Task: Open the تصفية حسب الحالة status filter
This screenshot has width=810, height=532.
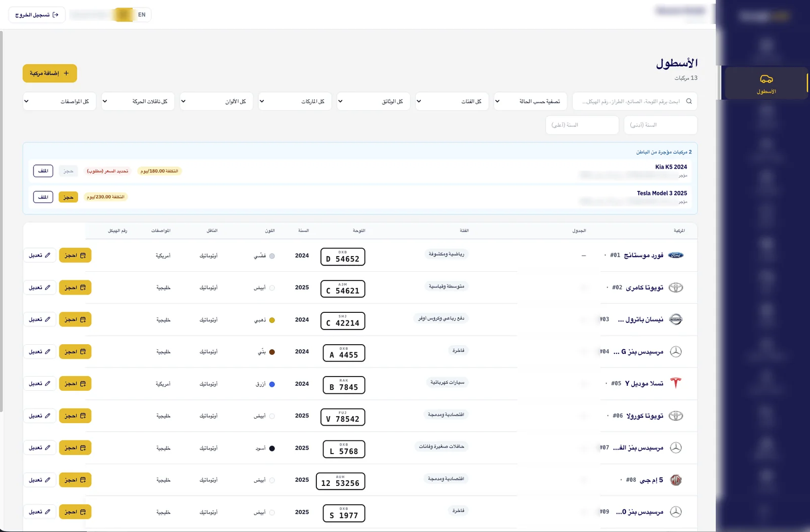Action: coord(530,101)
